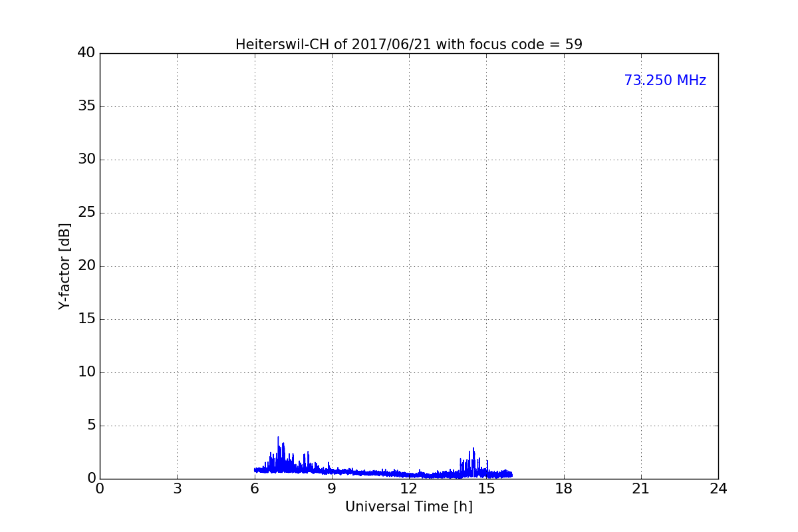
Task: Click the y-axis tick label 35
Action: [x=86, y=106]
